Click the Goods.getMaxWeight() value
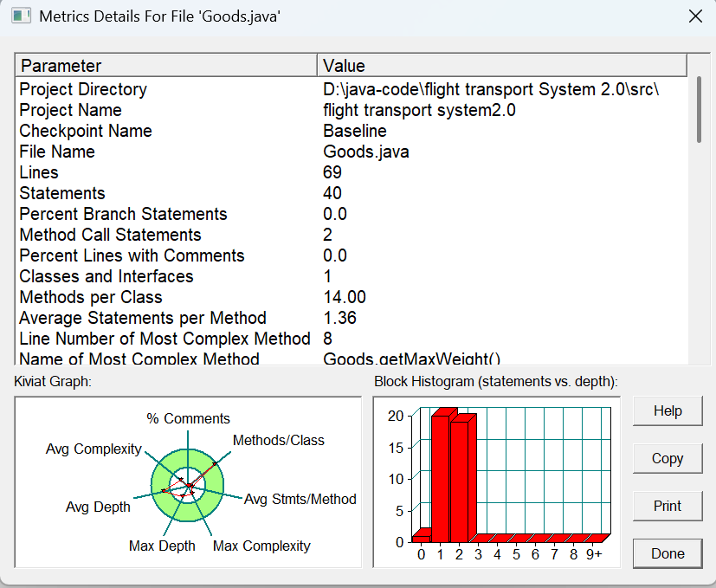716x588 pixels. coord(411,359)
